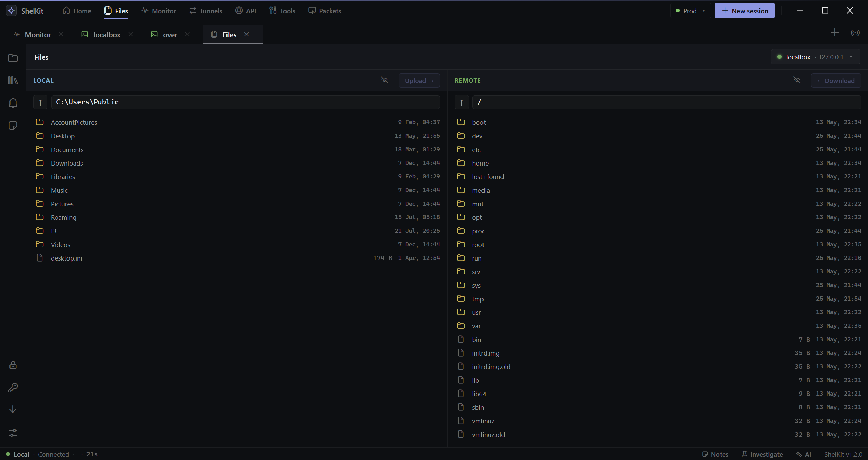Open Notes from the status bar
The height and width of the screenshot is (460, 868).
pyautogui.click(x=715, y=454)
